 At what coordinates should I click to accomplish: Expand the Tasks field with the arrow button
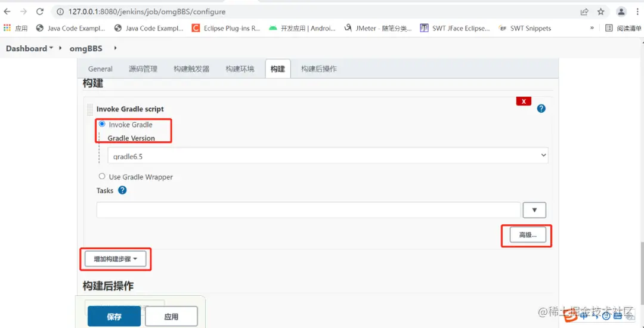[534, 210]
